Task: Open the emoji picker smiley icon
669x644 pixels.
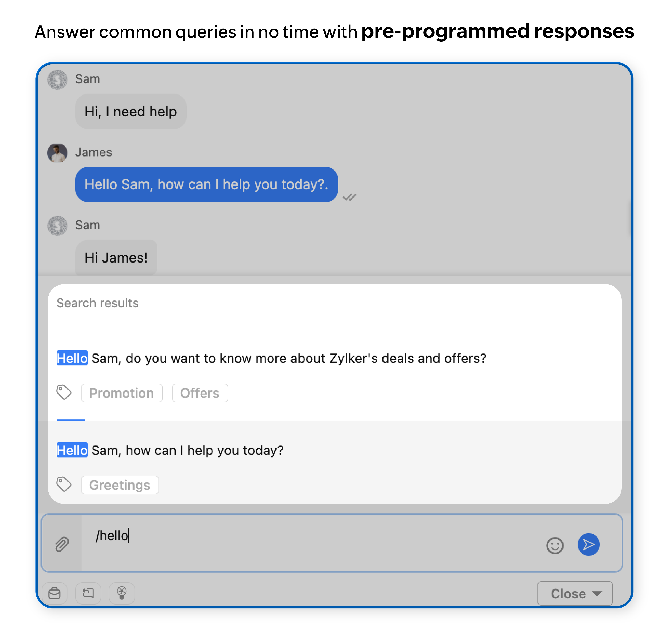Action: point(555,545)
